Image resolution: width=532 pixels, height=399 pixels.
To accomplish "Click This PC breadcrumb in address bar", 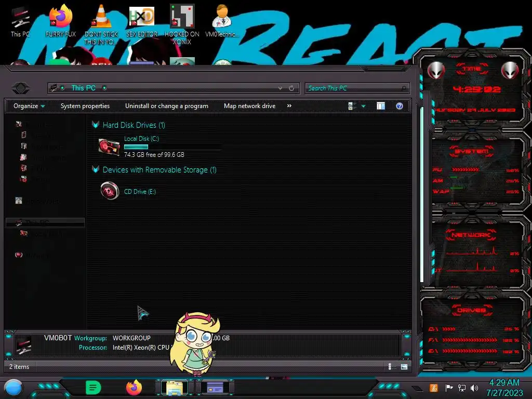I will tap(84, 88).
